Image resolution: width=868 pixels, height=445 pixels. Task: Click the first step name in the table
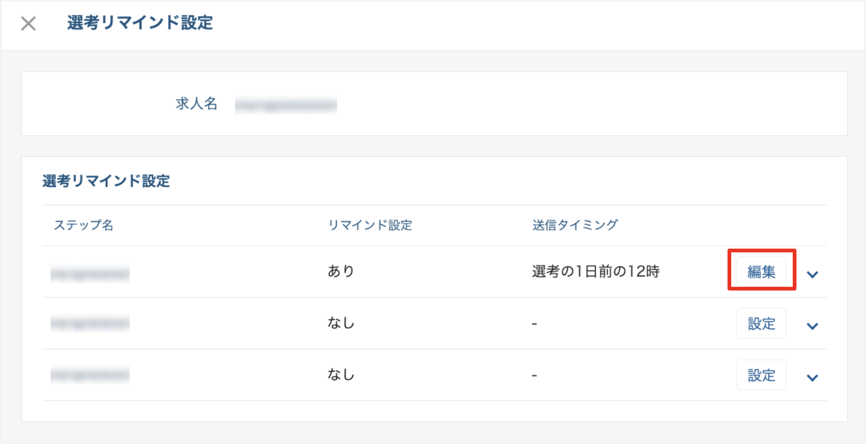pyautogui.click(x=89, y=272)
